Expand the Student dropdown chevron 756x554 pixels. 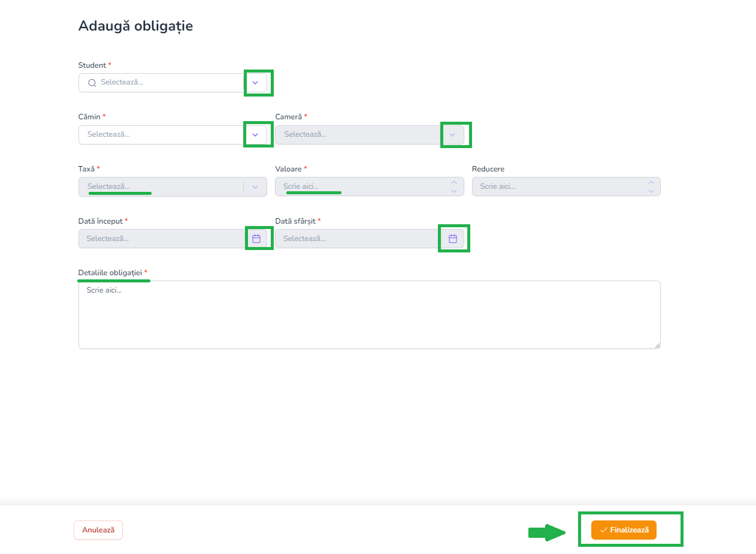(255, 83)
